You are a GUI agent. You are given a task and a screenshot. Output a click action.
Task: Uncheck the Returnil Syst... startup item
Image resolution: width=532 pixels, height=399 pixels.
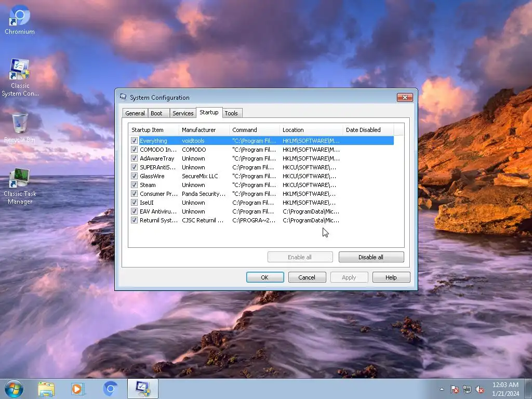click(x=134, y=220)
